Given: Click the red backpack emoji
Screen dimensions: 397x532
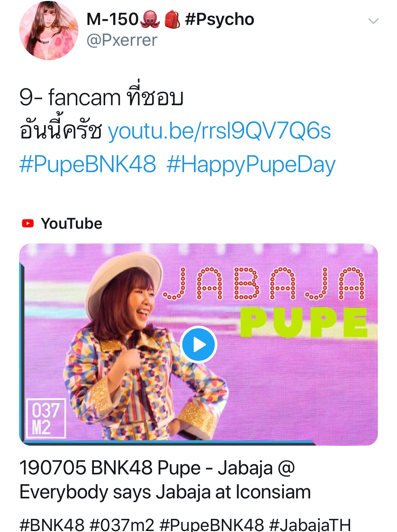Looking at the screenshot, I should (x=172, y=19).
